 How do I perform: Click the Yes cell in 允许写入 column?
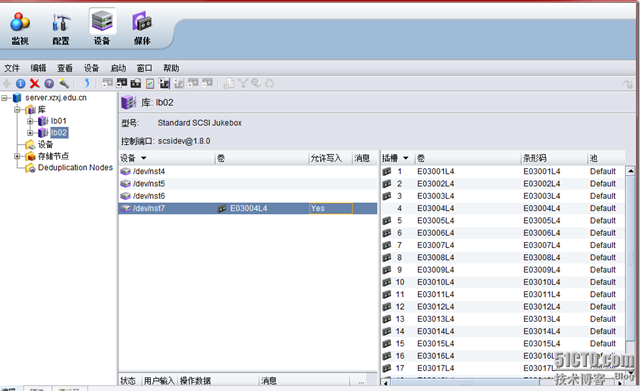(331, 209)
